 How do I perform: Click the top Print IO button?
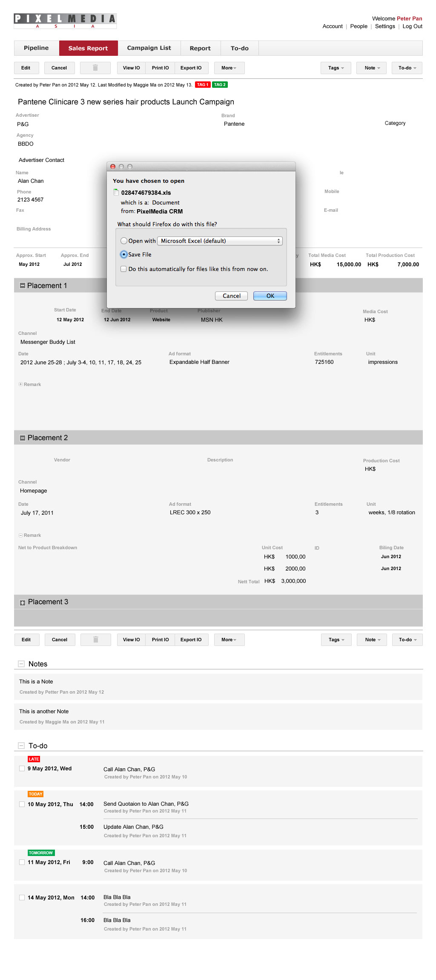pos(160,68)
